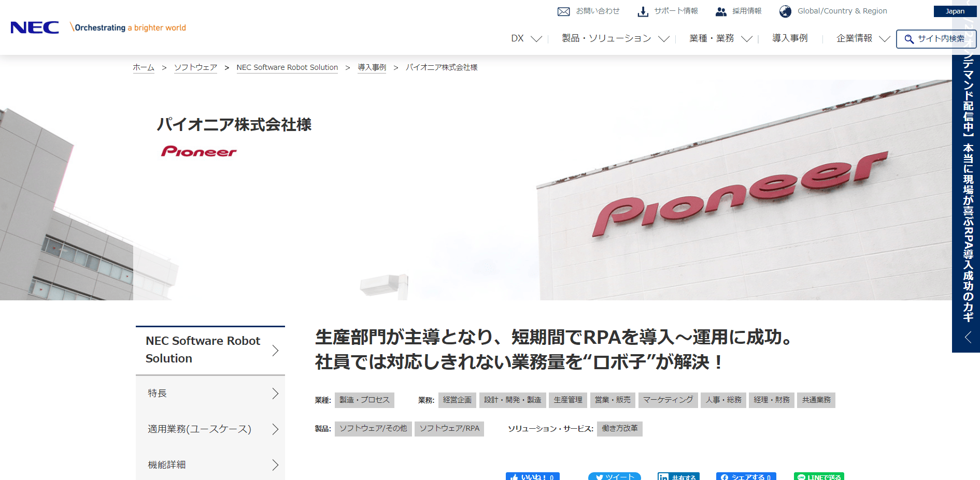Go to the ソフトウェア breadcrumb link
Viewport: 980px width, 480px height.
point(195,67)
